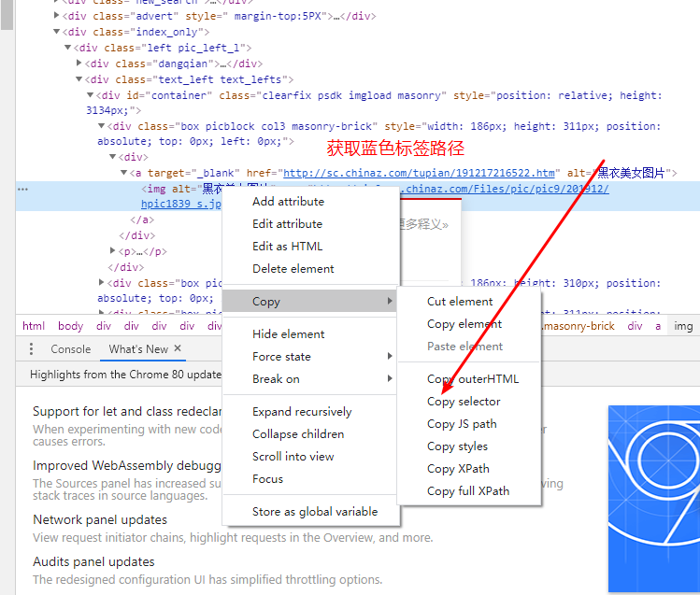This screenshot has width=700, height=595.
Task: Choose Copy selector from the submenu
Action: [464, 402]
